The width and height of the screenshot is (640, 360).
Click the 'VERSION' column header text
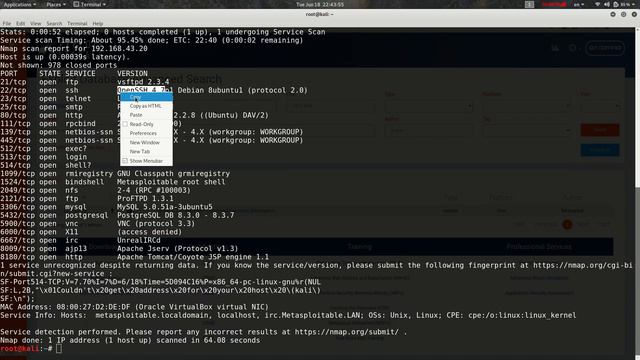tap(132, 73)
